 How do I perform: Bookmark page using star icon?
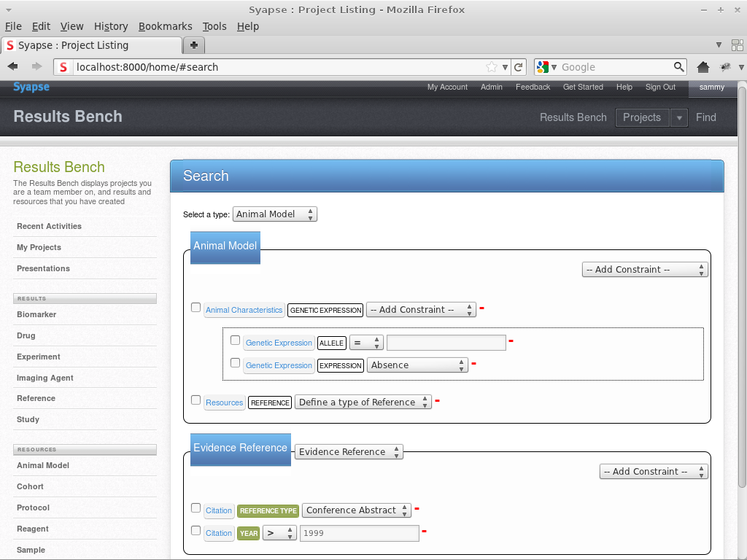click(x=492, y=67)
